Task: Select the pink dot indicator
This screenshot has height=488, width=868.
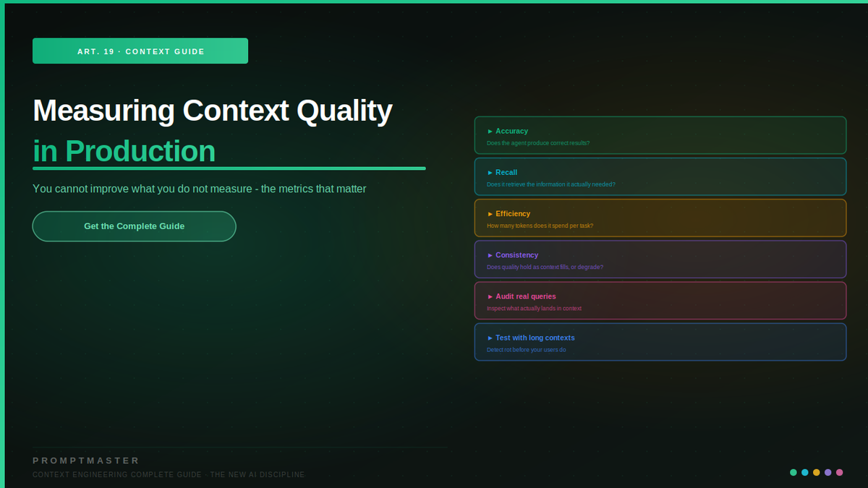Action: 840,472
